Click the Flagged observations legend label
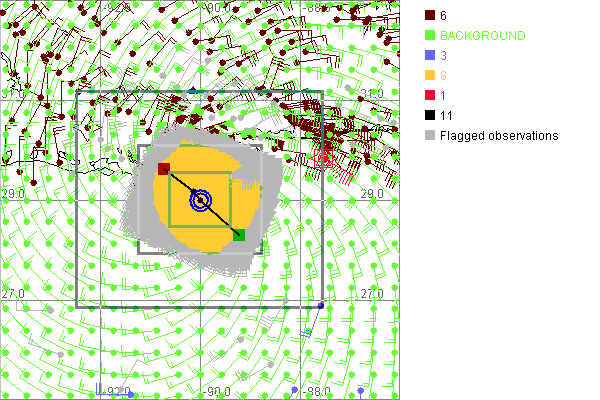Viewport: 600px width, 400px height. coord(498,135)
